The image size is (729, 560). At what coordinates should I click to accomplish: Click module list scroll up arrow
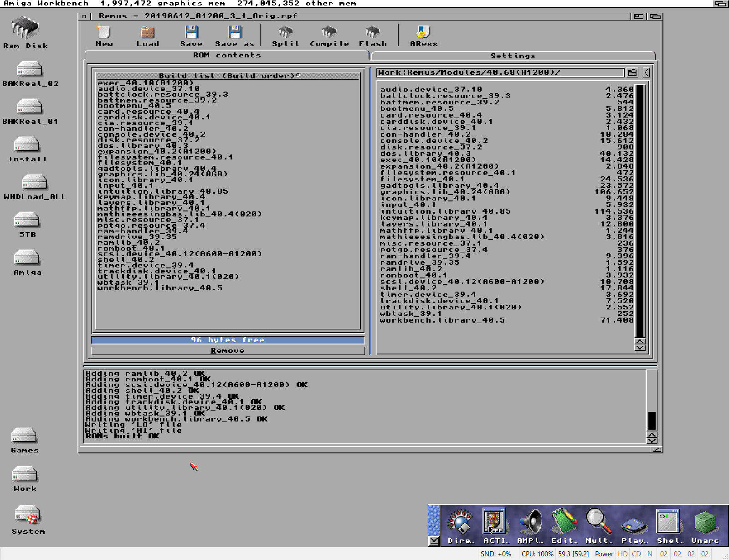coord(640,342)
